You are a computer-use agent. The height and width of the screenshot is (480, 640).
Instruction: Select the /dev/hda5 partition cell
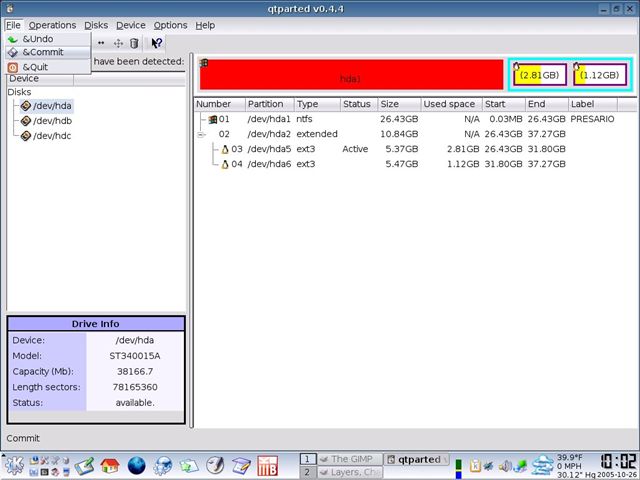coord(269,149)
